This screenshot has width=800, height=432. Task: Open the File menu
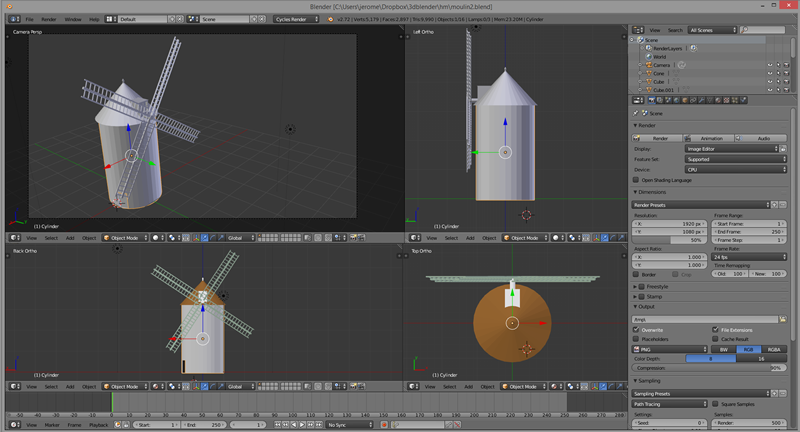29,19
